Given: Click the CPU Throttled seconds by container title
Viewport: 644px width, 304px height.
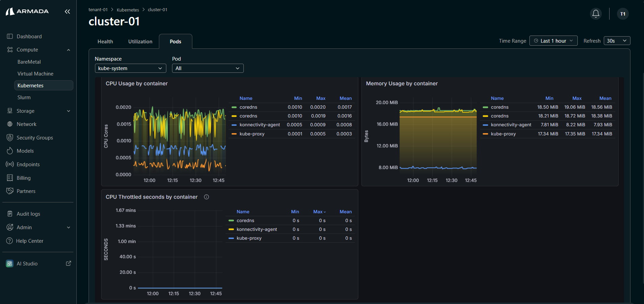Looking at the screenshot, I should pos(151,197).
